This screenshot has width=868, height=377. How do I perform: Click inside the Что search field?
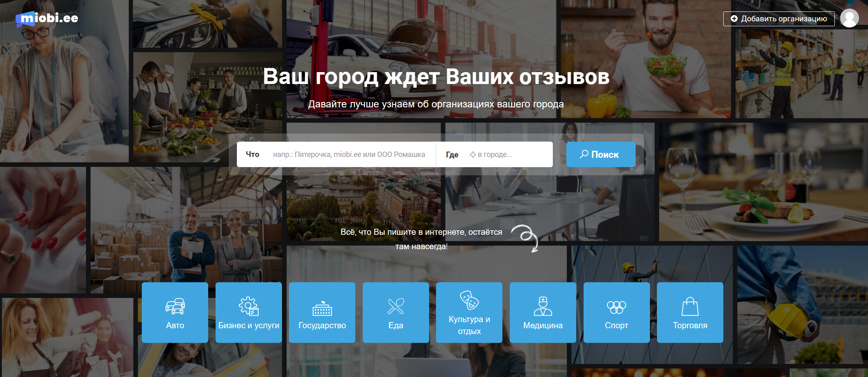(348, 154)
